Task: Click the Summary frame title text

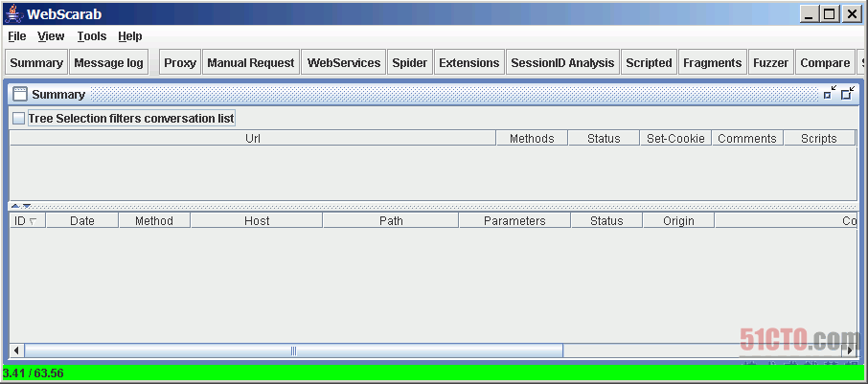Action: coord(58,95)
